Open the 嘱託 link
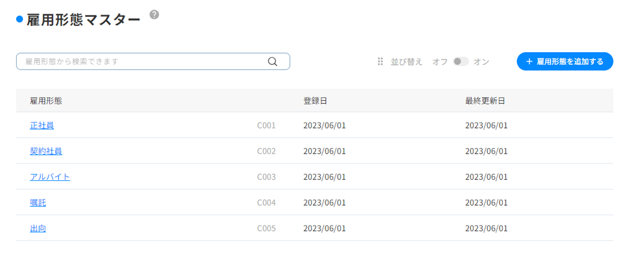This screenshot has width=644, height=279. 38,203
